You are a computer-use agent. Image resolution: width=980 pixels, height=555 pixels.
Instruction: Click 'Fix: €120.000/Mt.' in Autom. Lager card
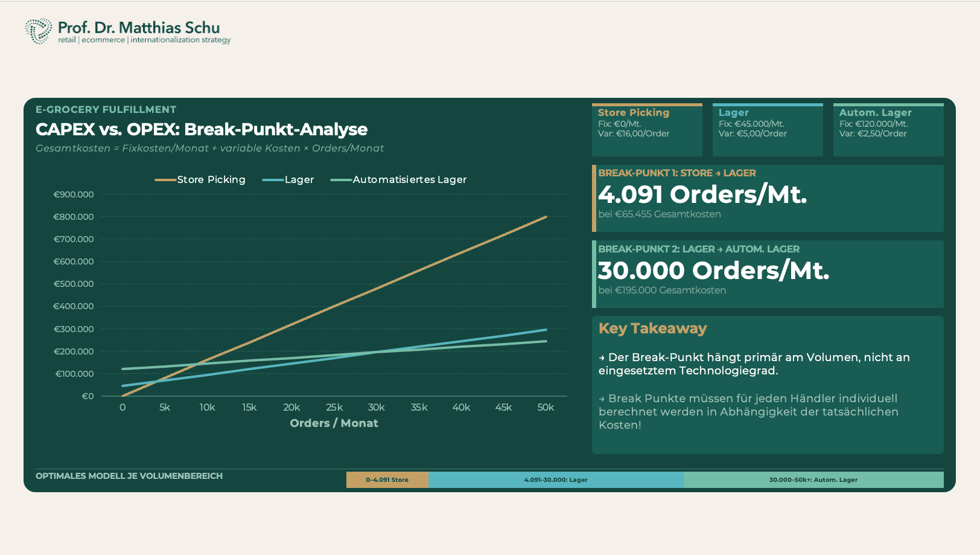[x=873, y=124]
